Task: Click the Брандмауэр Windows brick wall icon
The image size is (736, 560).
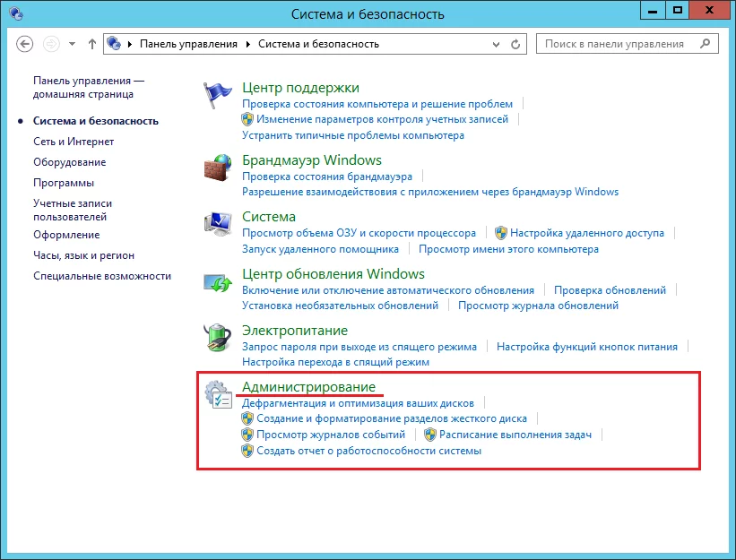Action: pyautogui.click(x=218, y=168)
